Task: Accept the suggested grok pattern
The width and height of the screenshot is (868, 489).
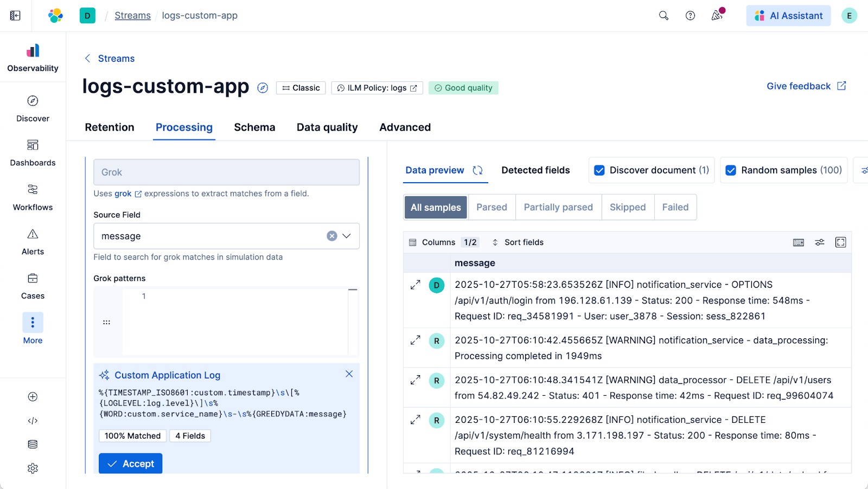Action: pos(131,464)
